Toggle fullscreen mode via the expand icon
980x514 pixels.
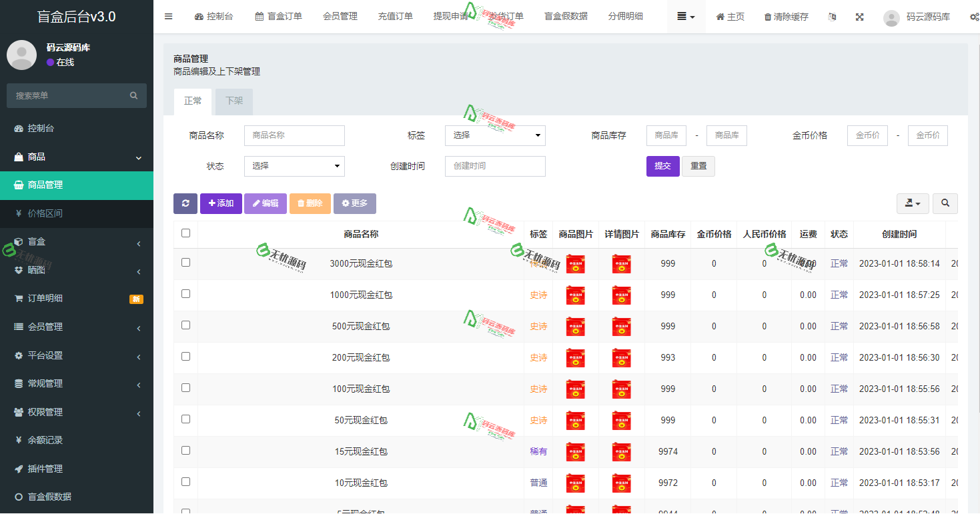859,17
